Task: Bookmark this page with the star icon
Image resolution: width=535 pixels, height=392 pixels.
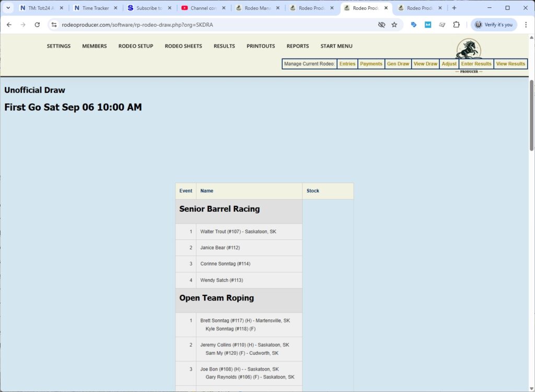Action: click(394, 25)
